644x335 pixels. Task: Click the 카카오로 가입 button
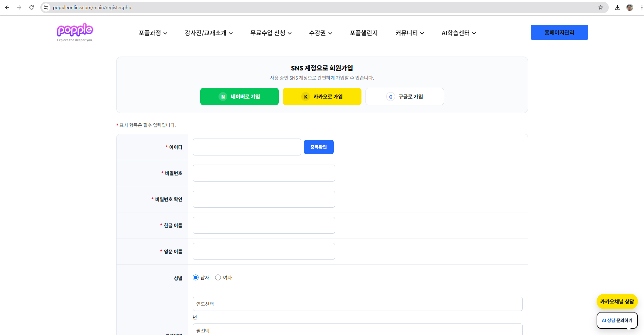322,97
